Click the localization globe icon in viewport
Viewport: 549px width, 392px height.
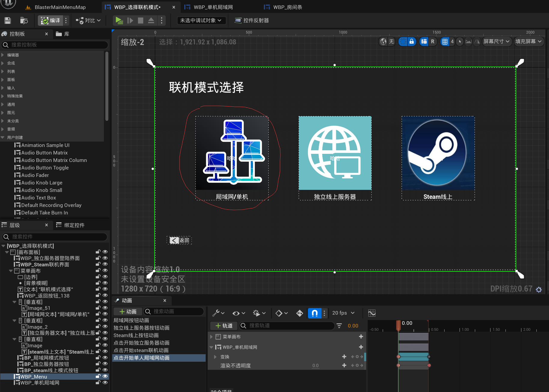383,41
